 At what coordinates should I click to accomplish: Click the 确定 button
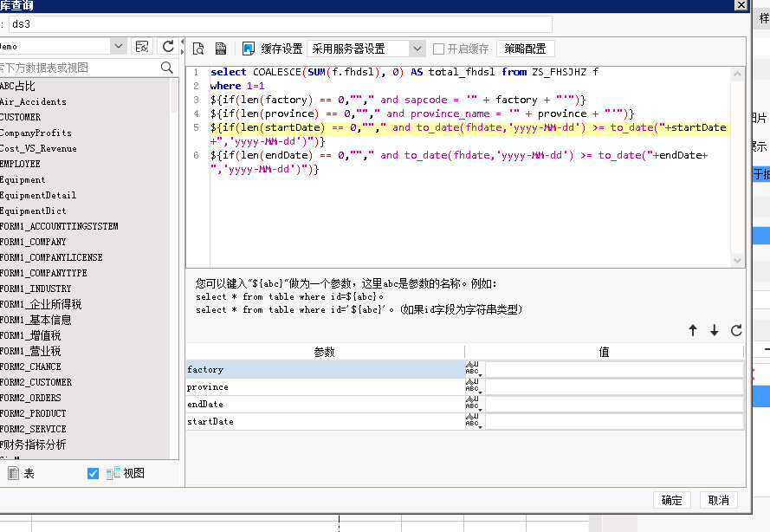(672, 500)
